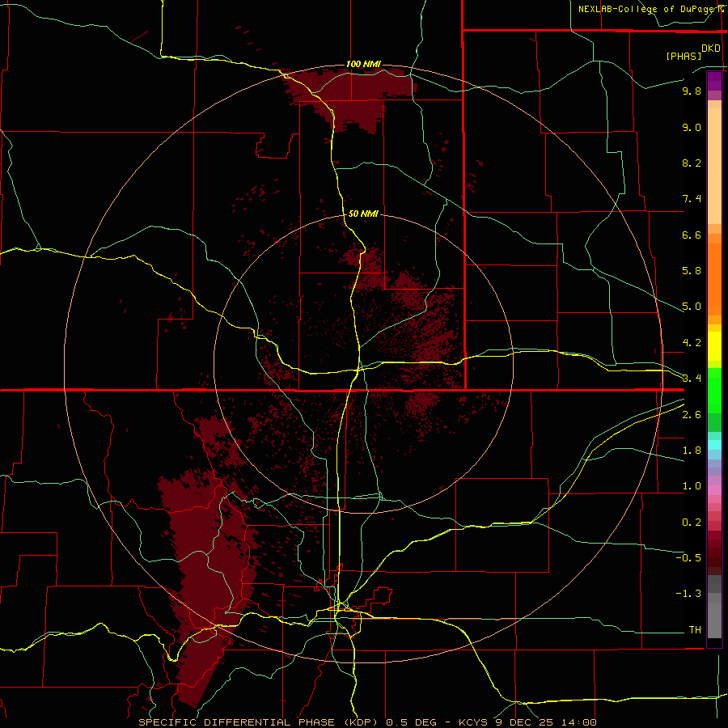This screenshot has height=728, width=728.
Task: Click the 5.8 color scale value
Action: (692, 271)
